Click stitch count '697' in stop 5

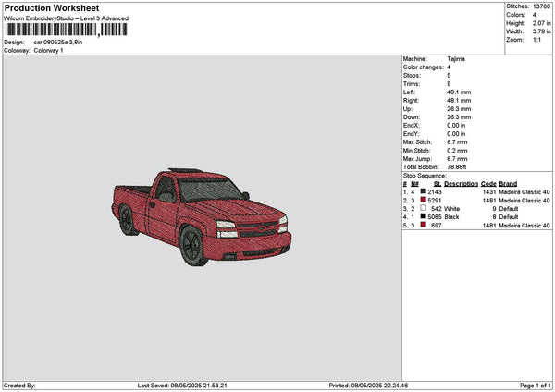[437, 226]
